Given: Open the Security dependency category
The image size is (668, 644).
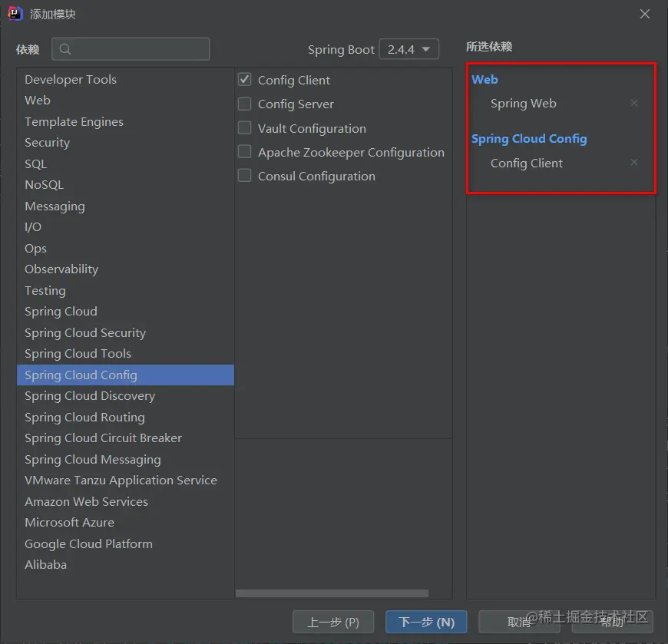Looking at the screenshot, I should click(x=125, y=143).
